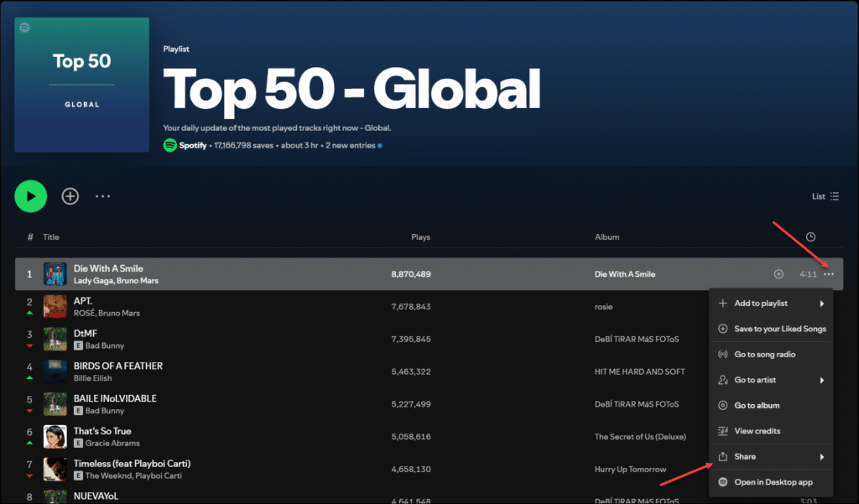Click explicit badge beside Gracie Abrams

(78, 443)
